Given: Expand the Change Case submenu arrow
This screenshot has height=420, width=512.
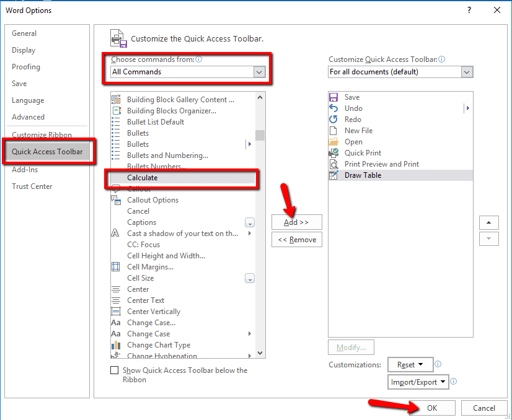Looking at the screenshot, I should click(x=250, y=333).
